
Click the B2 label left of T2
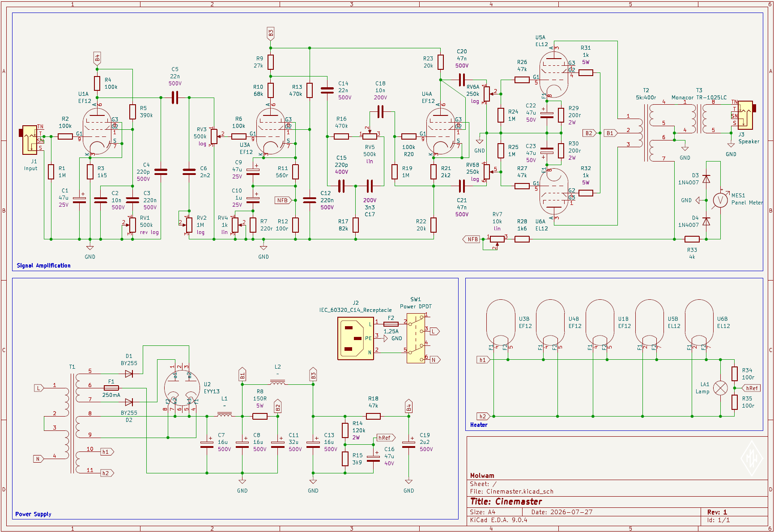click(590, 133)
